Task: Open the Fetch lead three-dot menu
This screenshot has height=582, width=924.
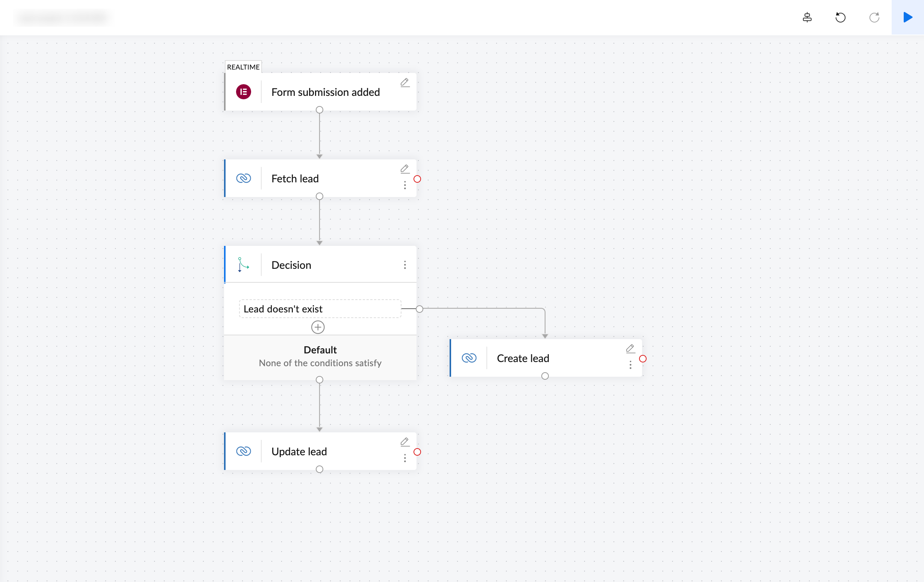Action: (x=405, y=186)
